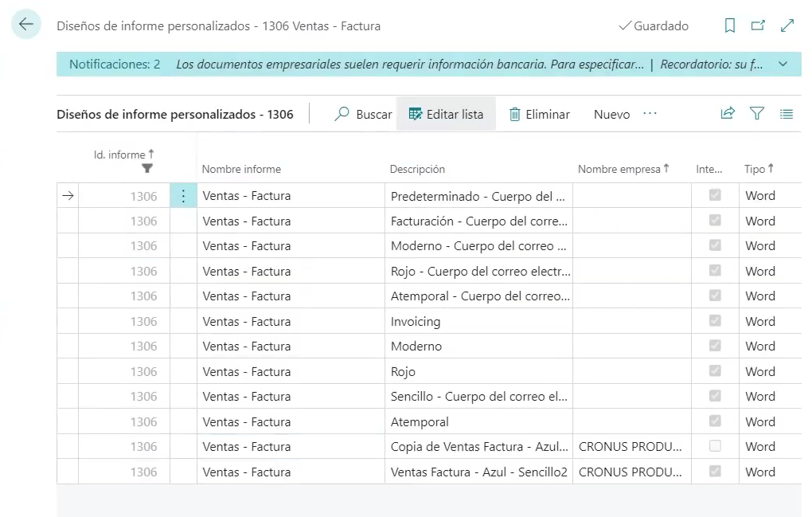Open page in new window icon
812x517 pixels.
coord(758,26)
